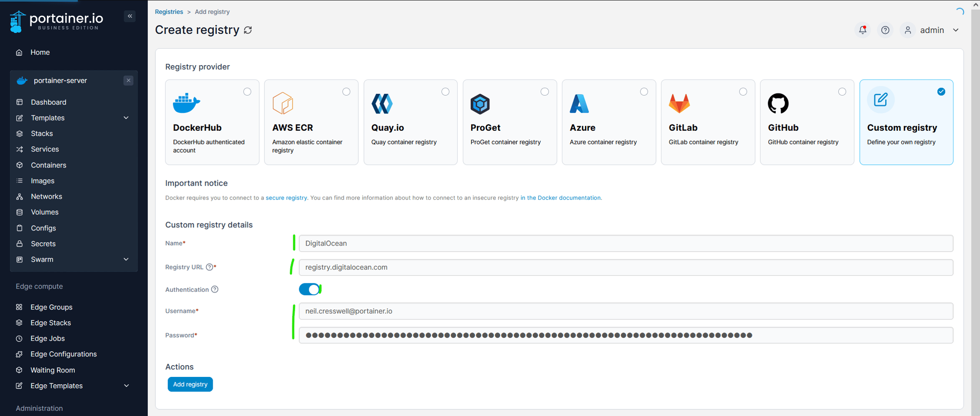Image resolution: width=980 pixels, height=416 pixels.
Task: Click the Custom registry checked radio
Action: click(941, 92)
